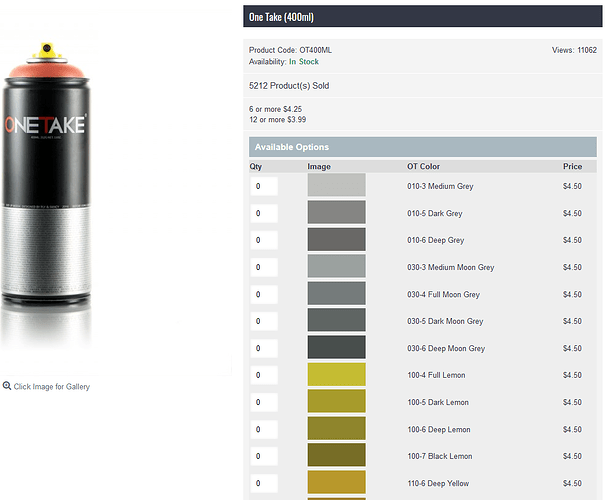
Task: Select quantity field for 100-7 Black Lemon
Action: [x=264, y=456]
